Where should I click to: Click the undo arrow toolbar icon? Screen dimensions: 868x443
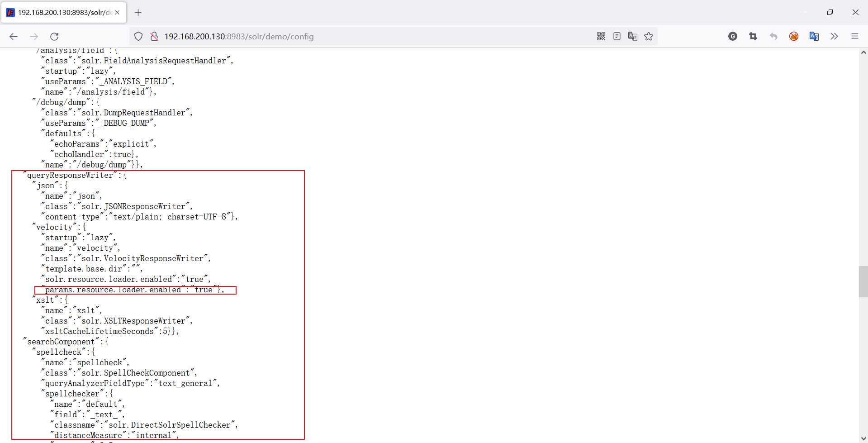tap(773, 37)
